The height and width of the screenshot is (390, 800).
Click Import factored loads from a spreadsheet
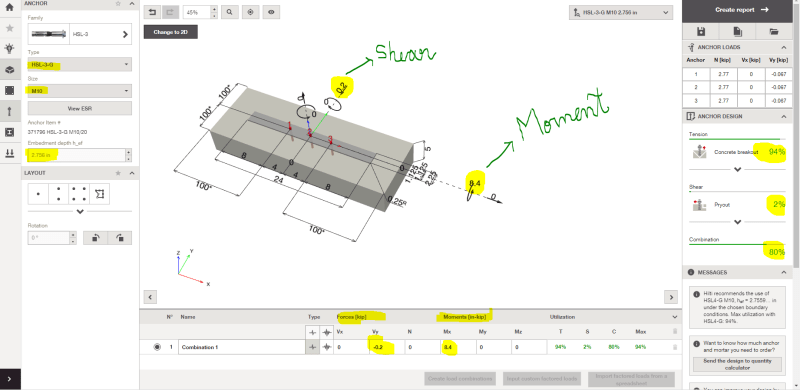pyautogui.click(x=631, y=379)
